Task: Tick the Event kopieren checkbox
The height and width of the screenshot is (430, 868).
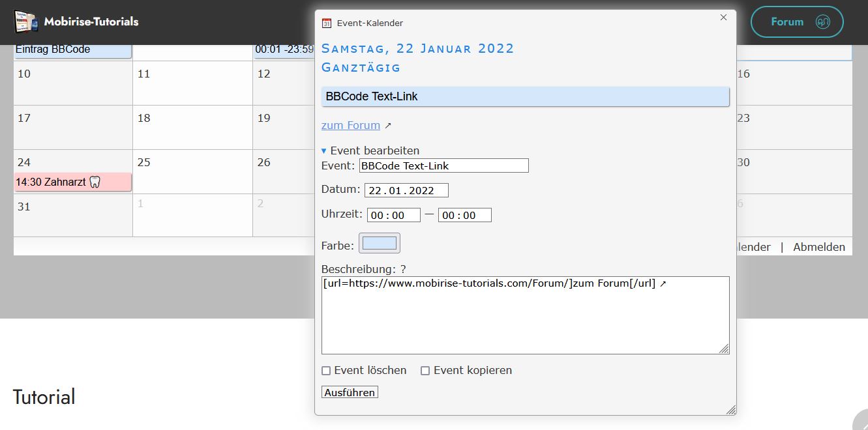Action: (425, 371)
